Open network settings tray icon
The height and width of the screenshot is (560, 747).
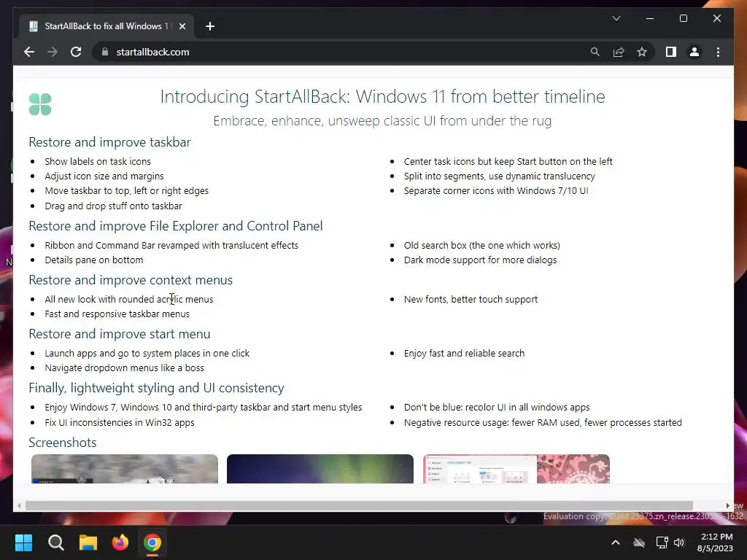click(662, 542)
